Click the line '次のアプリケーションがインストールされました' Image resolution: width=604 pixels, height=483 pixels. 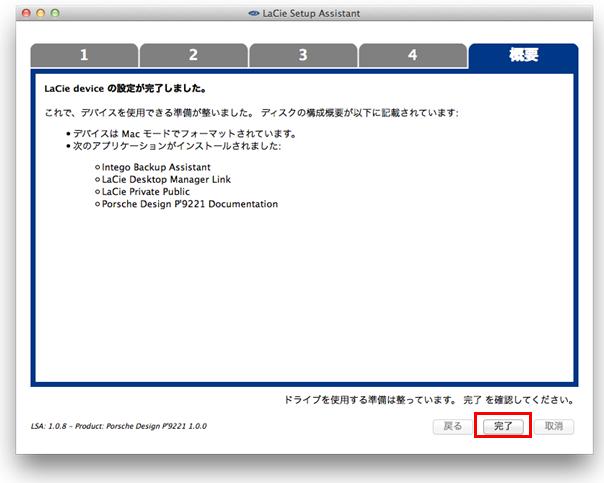tap(177, 146)
